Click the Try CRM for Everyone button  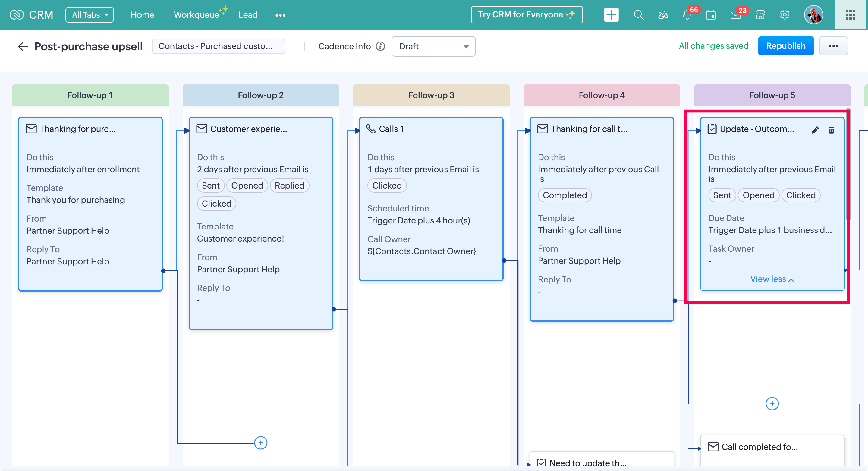tap(526, 15)
